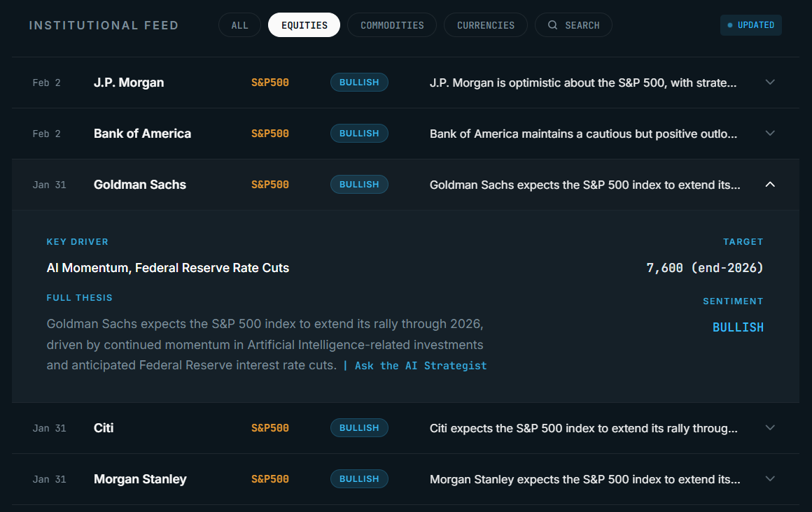Image resolution: width=812 pixels, height=512 pixels.
Task: Click the Morgan Stanley row summary text
Action: click(x=584, y=479)
